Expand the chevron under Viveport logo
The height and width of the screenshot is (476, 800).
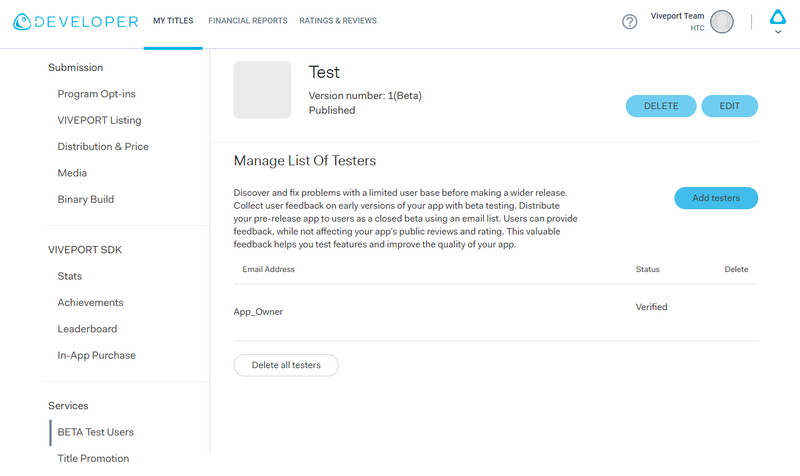[x=778, y=32]
